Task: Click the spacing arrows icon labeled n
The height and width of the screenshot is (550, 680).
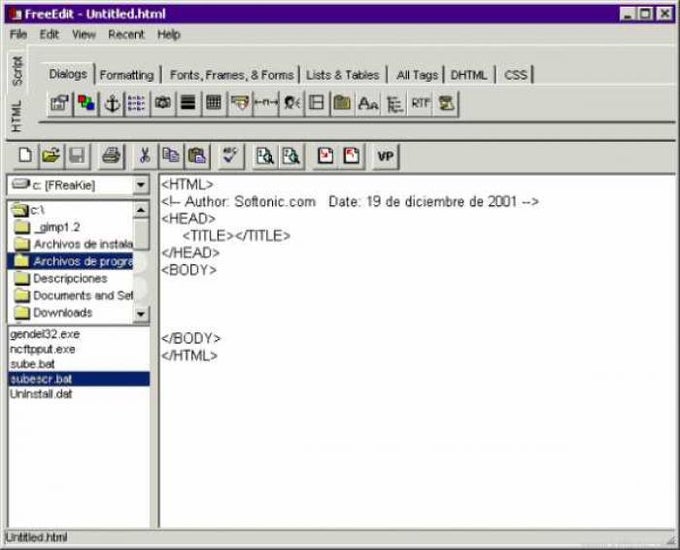Action: click(x=265, y=104)
